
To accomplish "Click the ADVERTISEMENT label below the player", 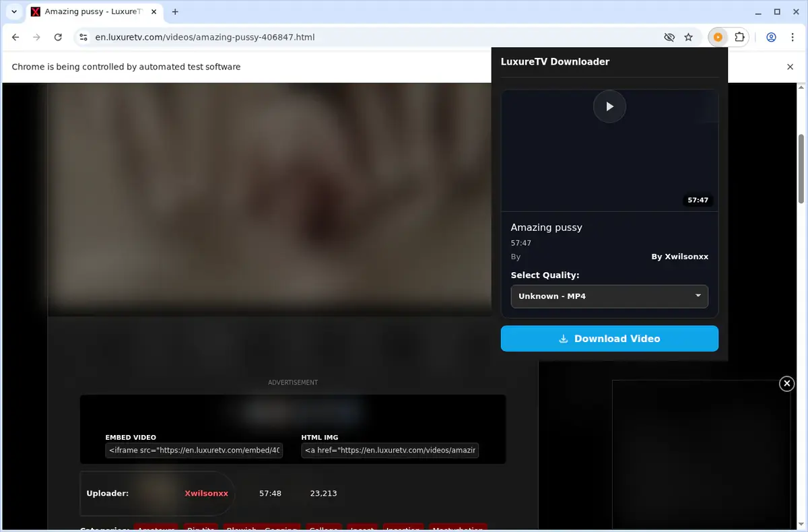I will [293, 383].
